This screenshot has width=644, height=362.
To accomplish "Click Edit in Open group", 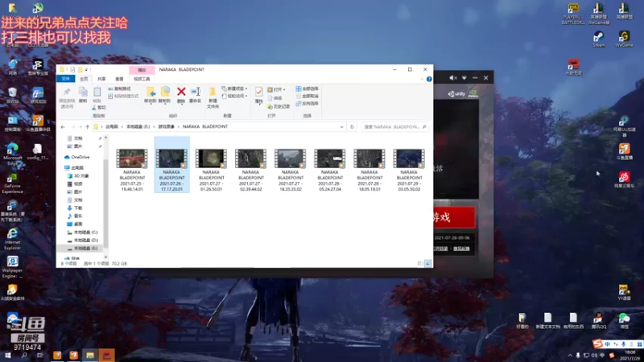I will click(x=275, y=98).
